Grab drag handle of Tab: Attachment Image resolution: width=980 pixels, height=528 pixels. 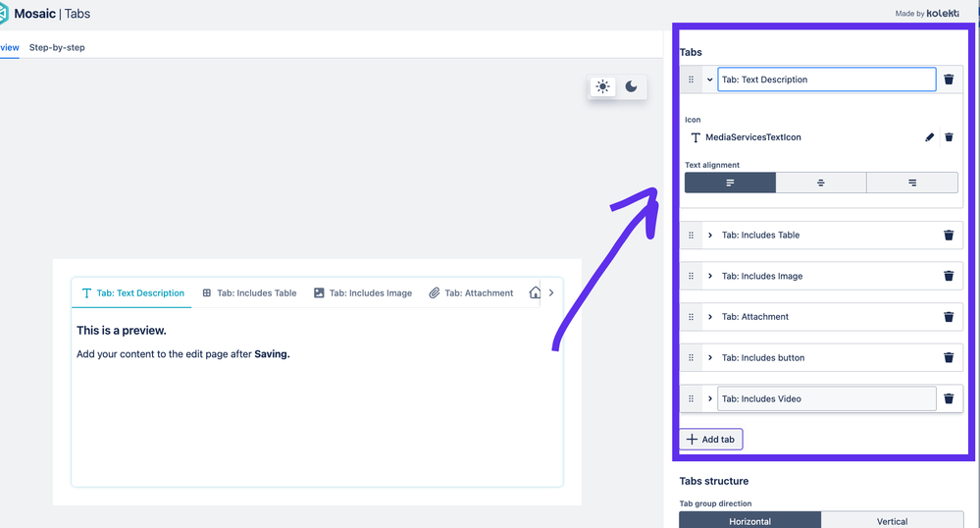click(691, 317)
